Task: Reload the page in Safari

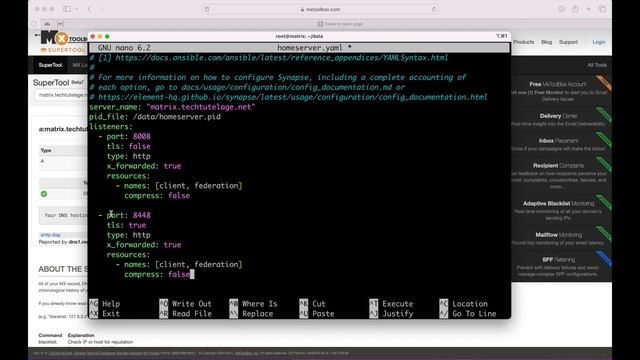Action: point(434,9)
